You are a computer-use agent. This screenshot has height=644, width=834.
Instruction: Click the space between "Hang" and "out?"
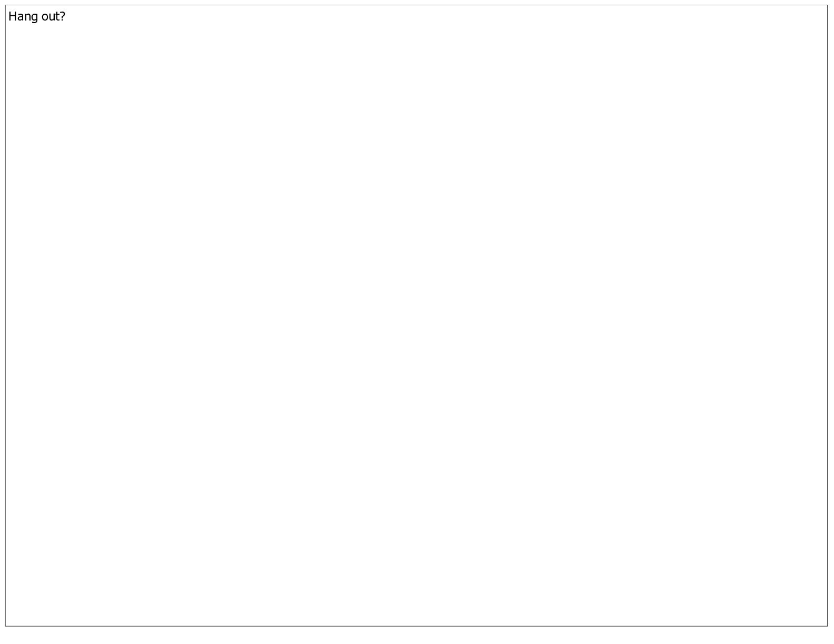(40, 16)
